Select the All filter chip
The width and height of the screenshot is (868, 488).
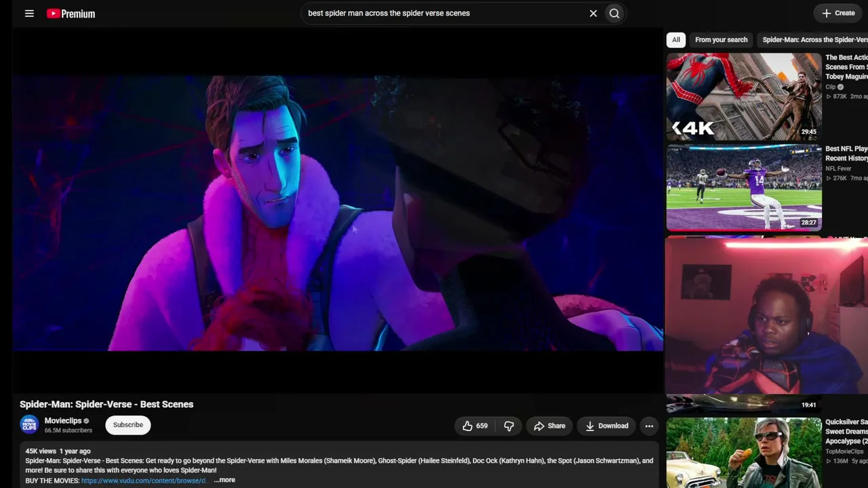(x=676, y=40)
